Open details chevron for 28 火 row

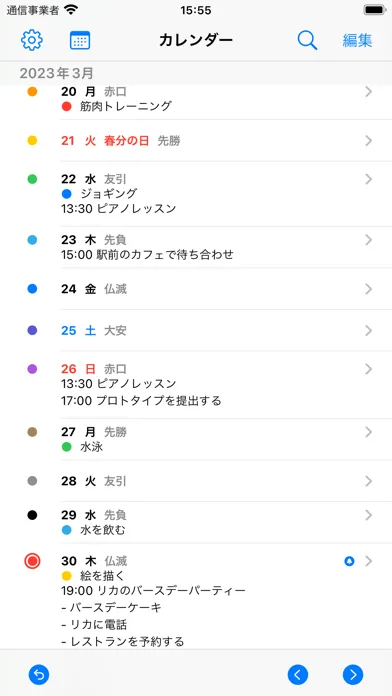click(x=368, y=481)
